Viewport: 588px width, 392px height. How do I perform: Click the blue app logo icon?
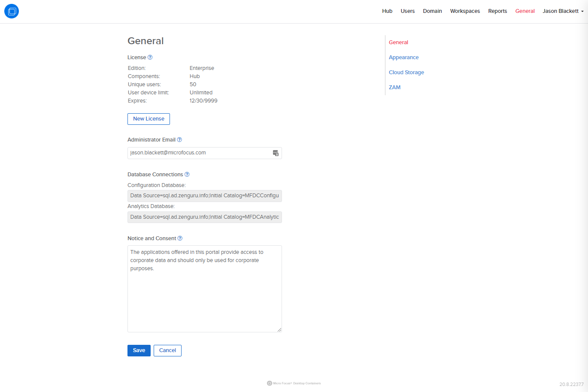12,11
